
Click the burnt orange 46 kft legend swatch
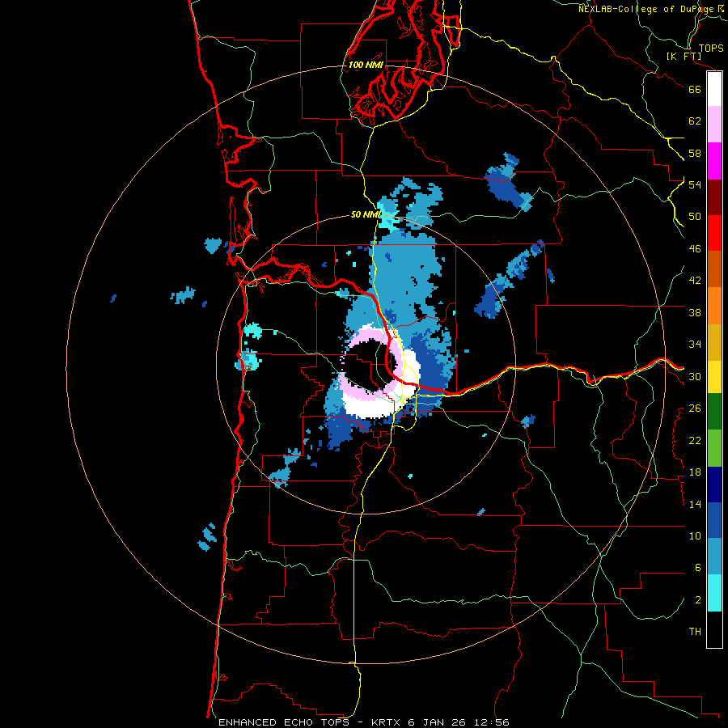pos(714,269)
